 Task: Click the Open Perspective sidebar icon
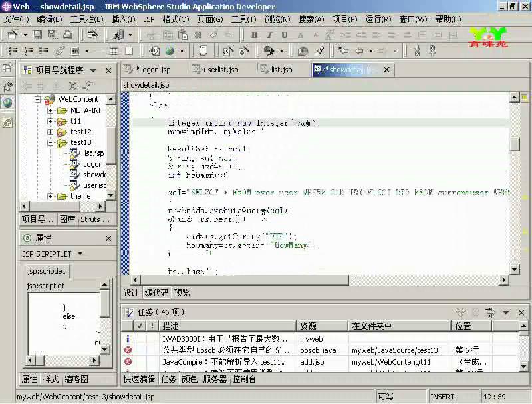pos(7,69)
